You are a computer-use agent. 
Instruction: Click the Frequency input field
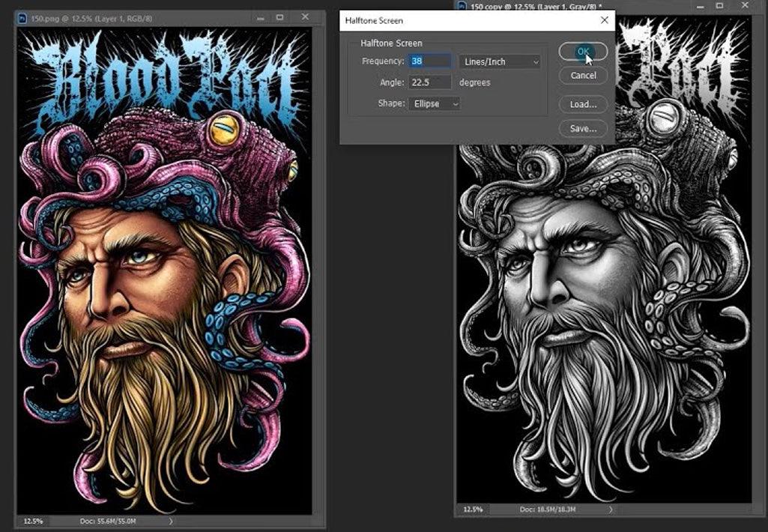(430, 61)
